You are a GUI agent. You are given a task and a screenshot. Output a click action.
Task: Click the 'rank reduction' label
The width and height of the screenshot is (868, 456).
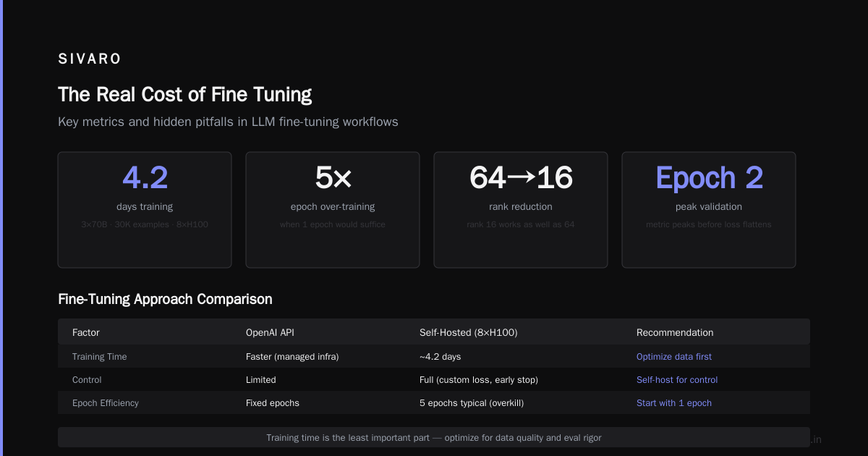[x=521, y=207]
